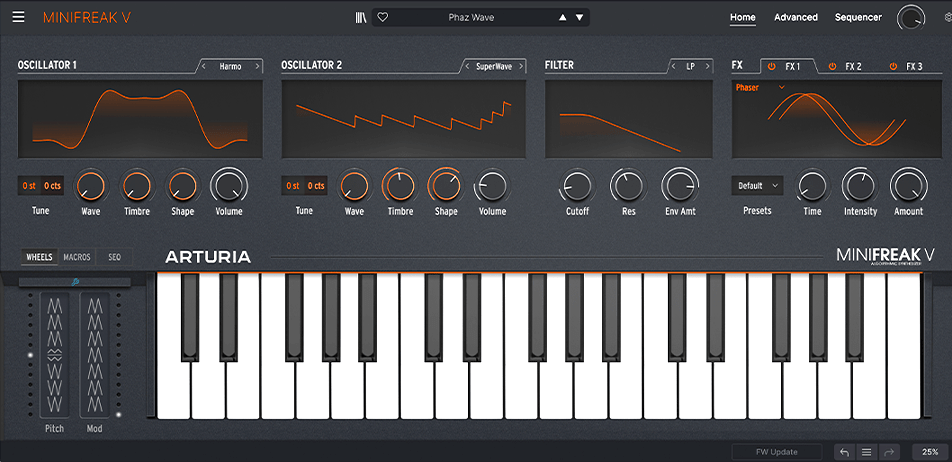Show the WHEELS panel
952x462 pixels.
tap(40, 257)
